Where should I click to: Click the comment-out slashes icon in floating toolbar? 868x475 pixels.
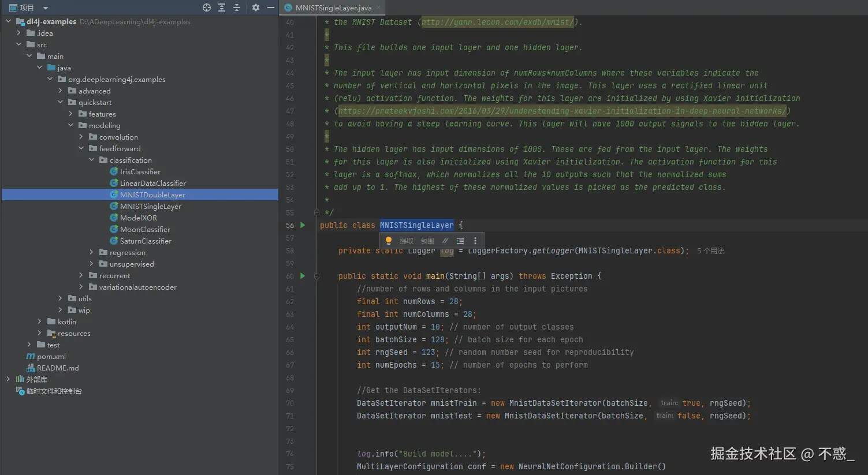(x=445, y=241)
